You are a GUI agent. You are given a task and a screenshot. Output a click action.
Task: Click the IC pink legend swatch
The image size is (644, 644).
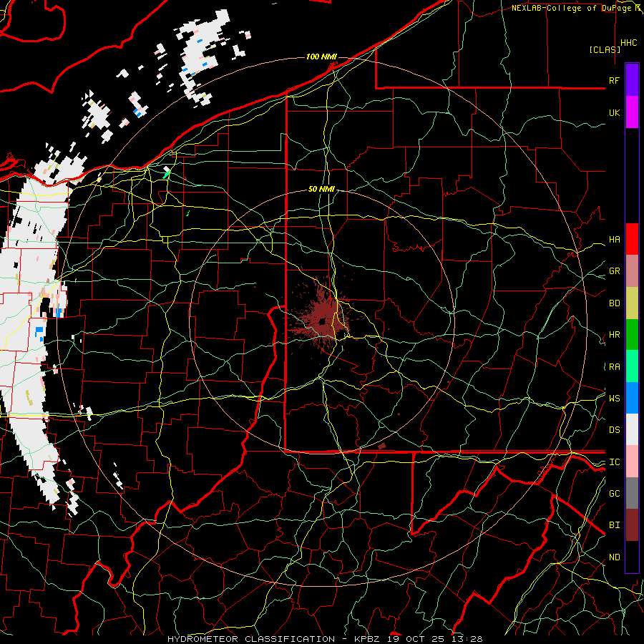[x=632, y=462]
